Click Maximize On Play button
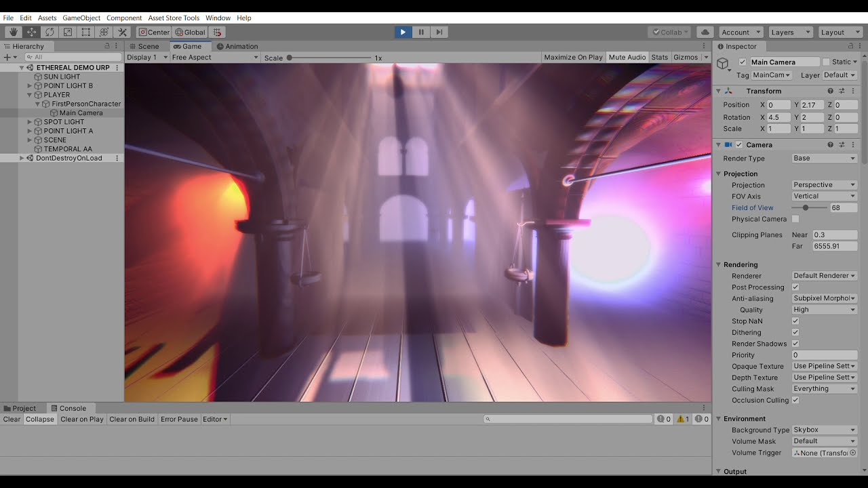 pyautogui.click(x=573, y=58)
